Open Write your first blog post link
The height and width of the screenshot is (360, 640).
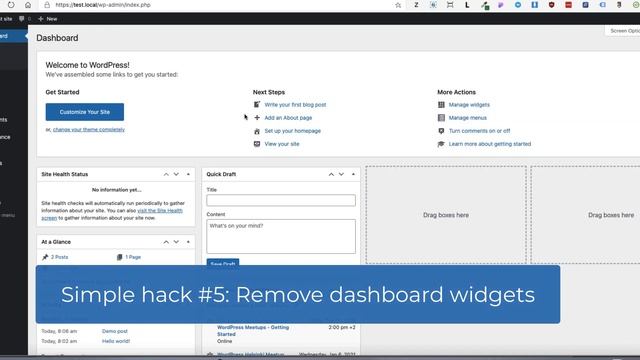point(295,105)
